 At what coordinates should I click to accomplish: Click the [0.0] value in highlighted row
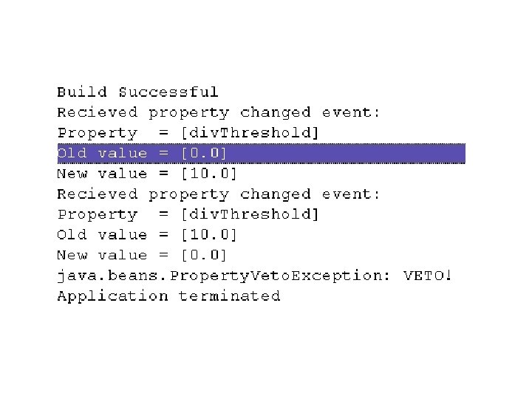(204, 154)
